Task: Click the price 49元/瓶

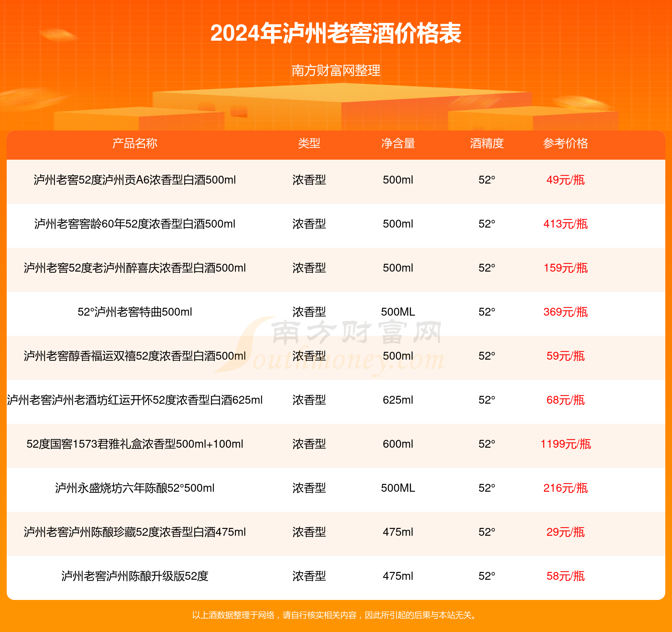Action: point(566,180)
